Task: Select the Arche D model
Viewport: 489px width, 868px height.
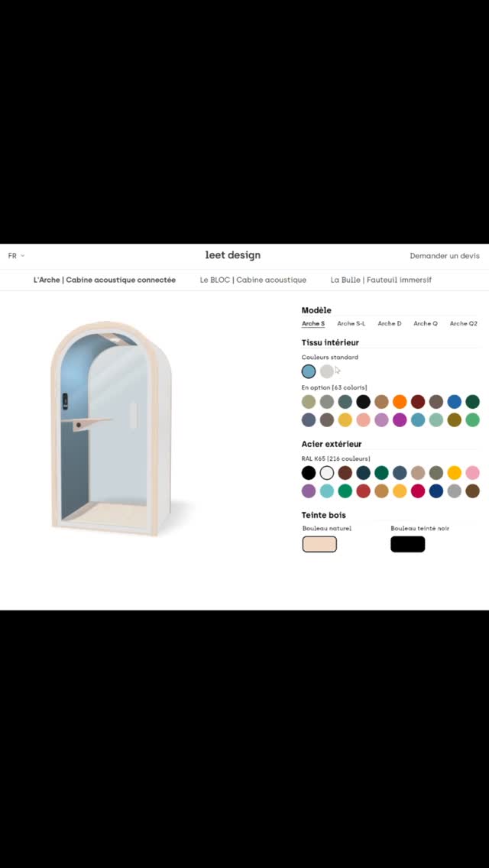Action: pos(390,323)
